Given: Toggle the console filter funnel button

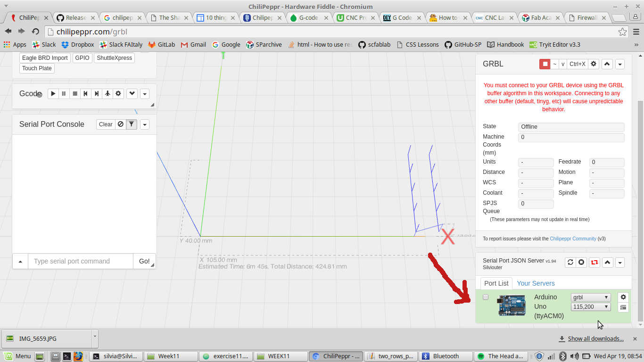Looking at the screenshot, I should [132, 124].
